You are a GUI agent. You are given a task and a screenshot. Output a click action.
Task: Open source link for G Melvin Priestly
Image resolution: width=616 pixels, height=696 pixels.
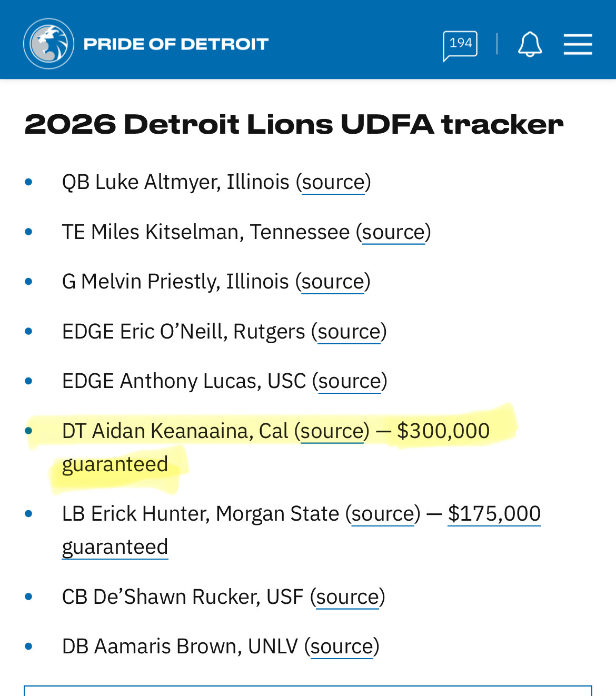click(333, 282)
